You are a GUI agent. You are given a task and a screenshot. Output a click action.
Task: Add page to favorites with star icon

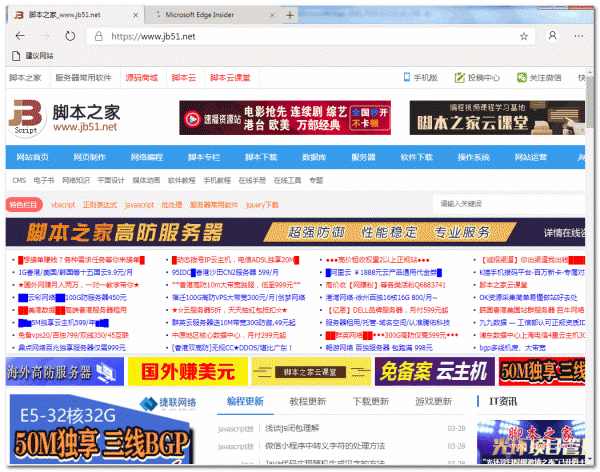click(x=523, y=36)
